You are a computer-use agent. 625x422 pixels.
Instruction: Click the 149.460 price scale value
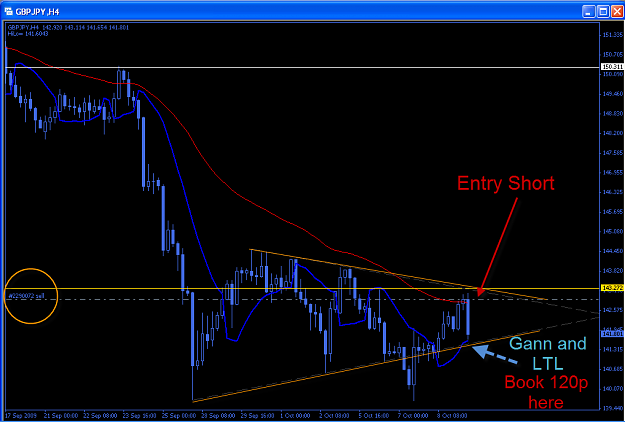tap(612, 94)
